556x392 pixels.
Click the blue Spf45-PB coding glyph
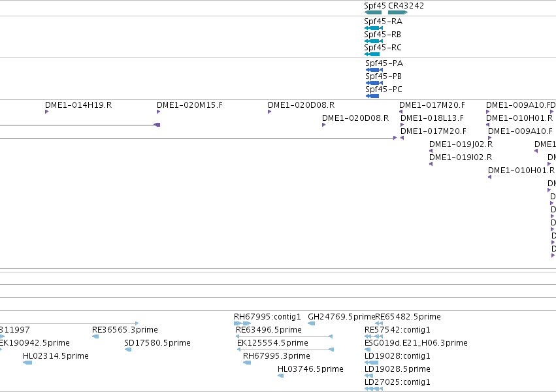pyautogui.click(x=374, y=83)
